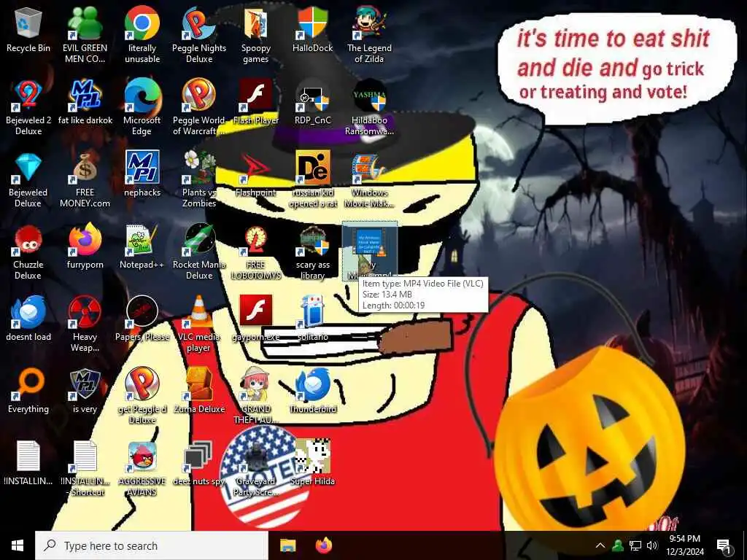Click the Papers, Please desktop icon
This screenshot has height=560, width=747.
142,312
